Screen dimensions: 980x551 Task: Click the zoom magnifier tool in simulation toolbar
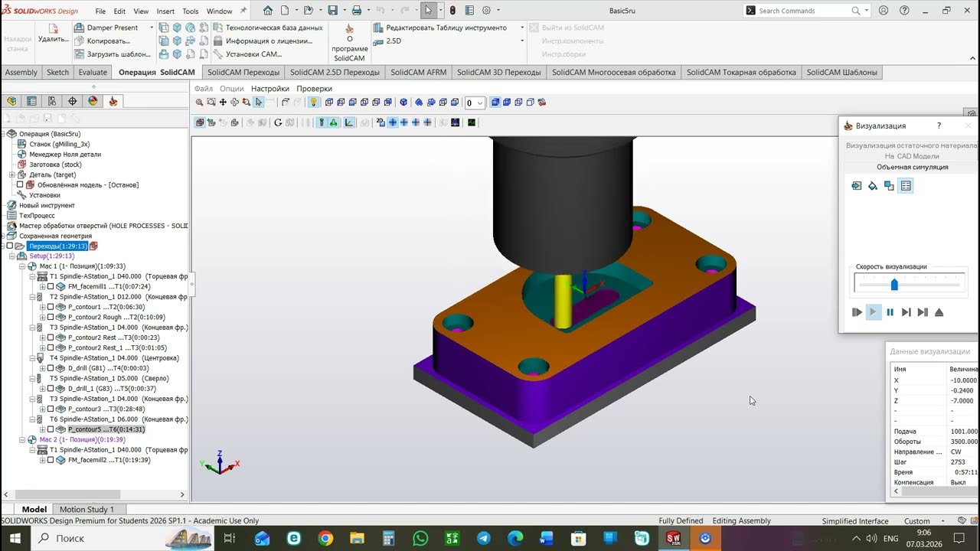pos(199,103)
